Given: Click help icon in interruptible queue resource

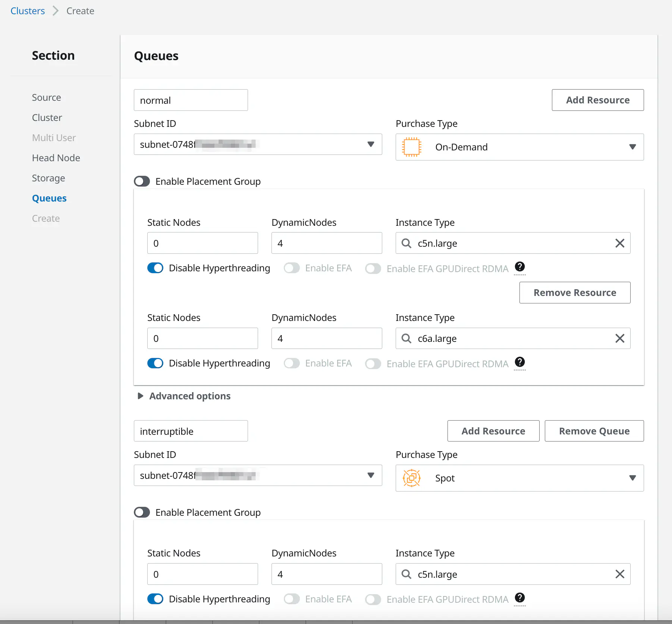Looking at the screenshot, I should click(x=519, y=598).
